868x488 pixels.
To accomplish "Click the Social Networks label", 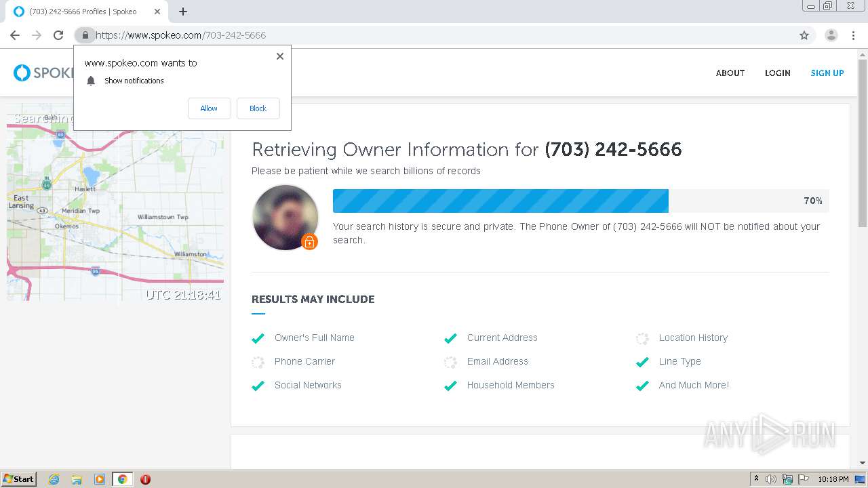I will (x=308, y=385).
